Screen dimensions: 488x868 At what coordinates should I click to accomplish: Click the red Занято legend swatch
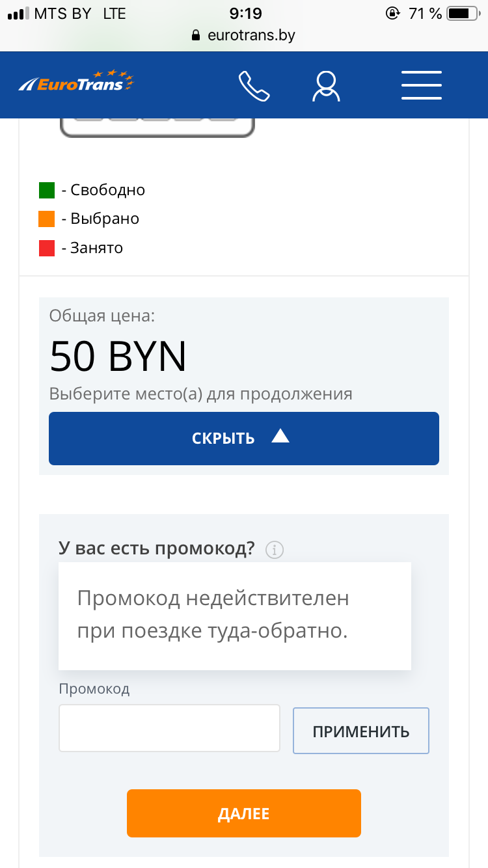pyautogui.click(x=47, y=248)
